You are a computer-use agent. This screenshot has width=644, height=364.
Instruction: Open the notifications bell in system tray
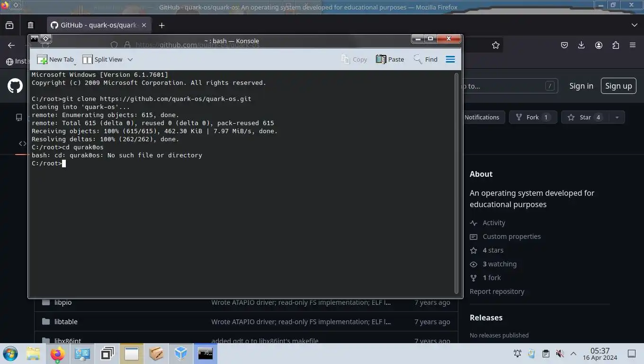click(518, 354)
